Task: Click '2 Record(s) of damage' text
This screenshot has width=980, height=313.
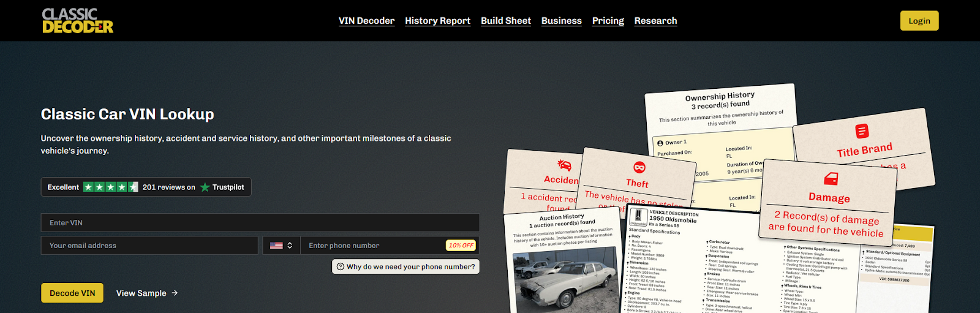Action: pos(826,217)
